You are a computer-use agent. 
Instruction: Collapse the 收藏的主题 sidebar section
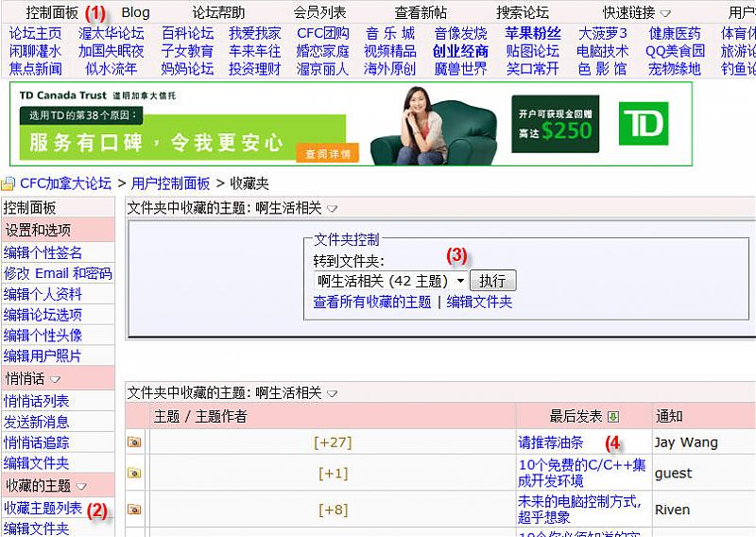(79, 487)
